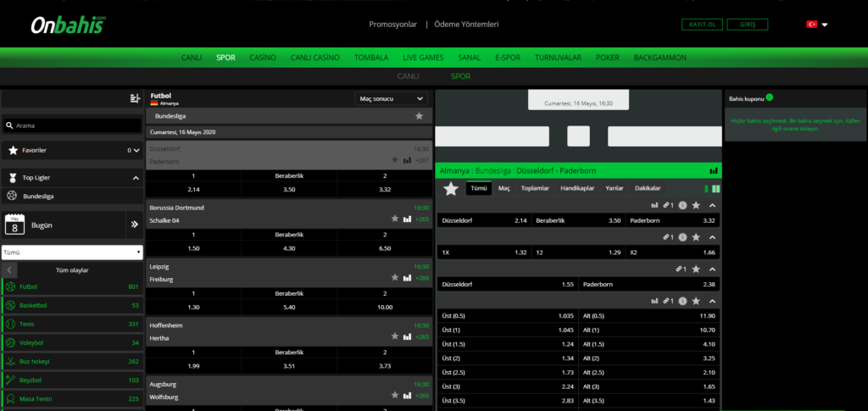The image size is (868, 411).
Task: Click the Futbol sport icon
Action: 10,286
